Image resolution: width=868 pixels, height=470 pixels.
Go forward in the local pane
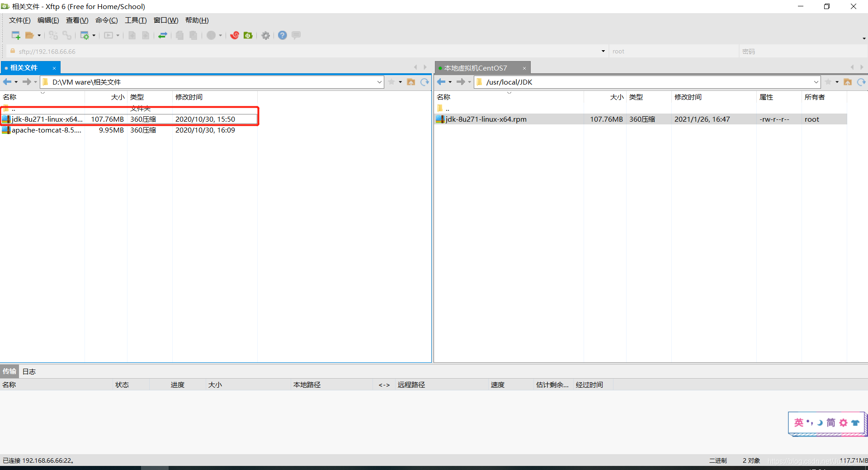pyautogui.click(x=27, y=82)
